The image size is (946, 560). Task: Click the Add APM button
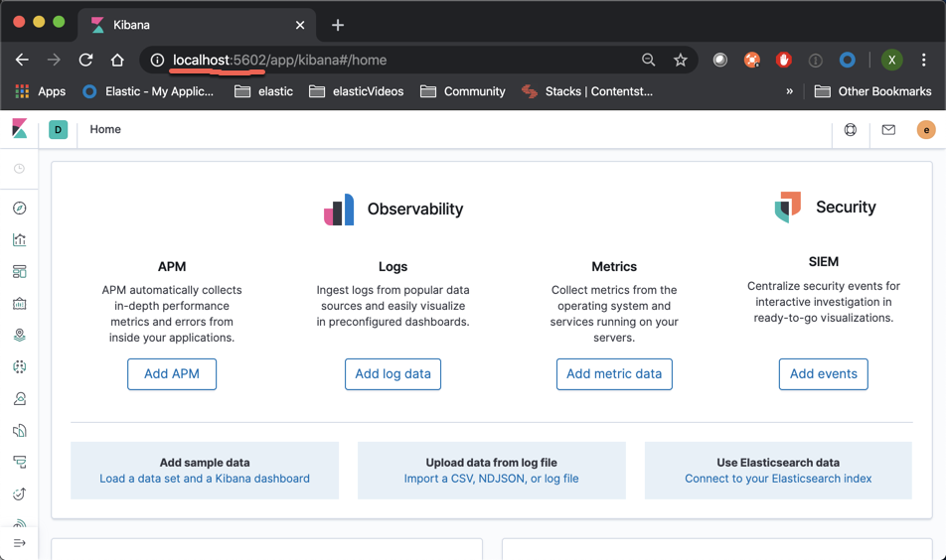tap(172, 374)
